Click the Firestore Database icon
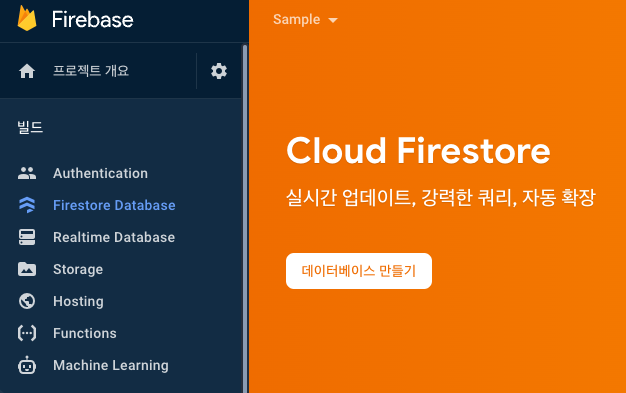Image resolution: width=626 pixels, height=393 pixels. coord(27,205)
